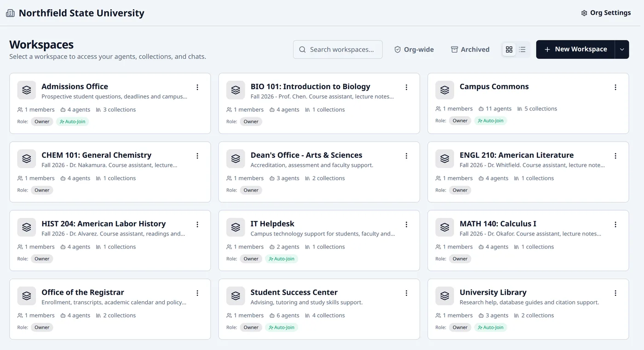Click the Org Settings gear icon
This screenshot has height=350, width=644.
584,13
